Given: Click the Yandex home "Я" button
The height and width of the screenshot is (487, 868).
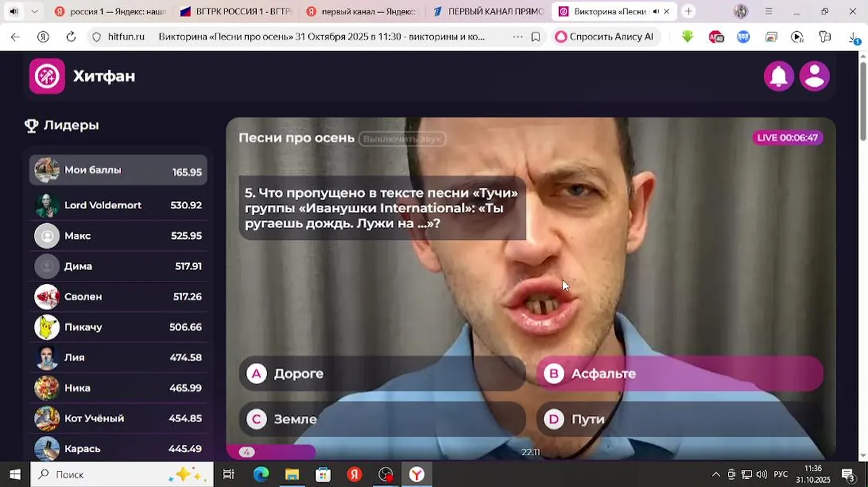Looking at the screenshot, I should pos(43,37).
